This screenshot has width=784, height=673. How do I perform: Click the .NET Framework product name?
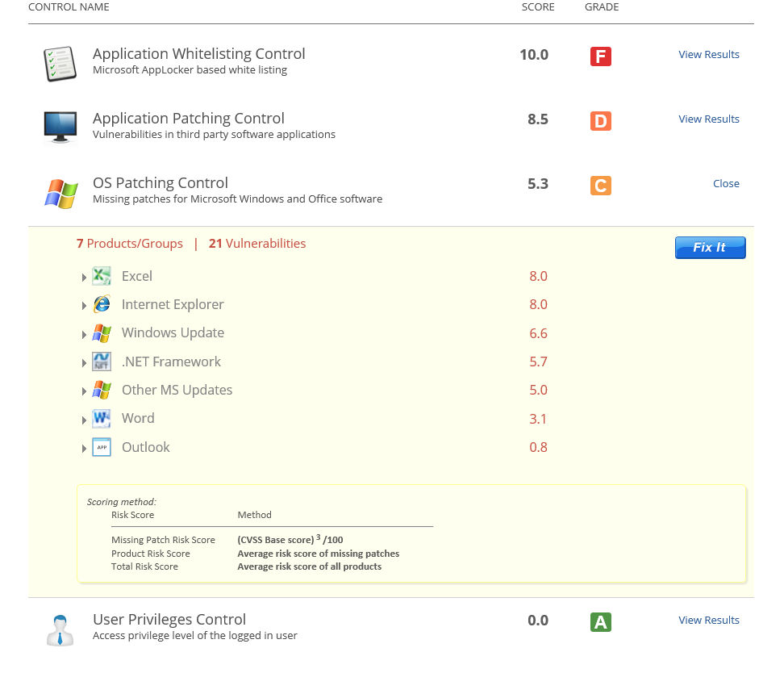point(171,362)
